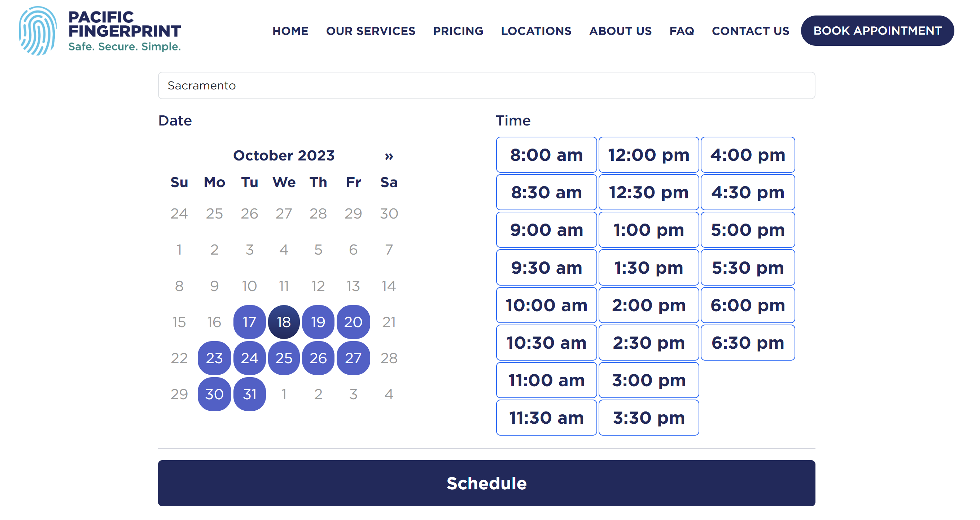Select October 17 on the calendar
This screenshot has width=980, height=520.
(x=250, y=322)
